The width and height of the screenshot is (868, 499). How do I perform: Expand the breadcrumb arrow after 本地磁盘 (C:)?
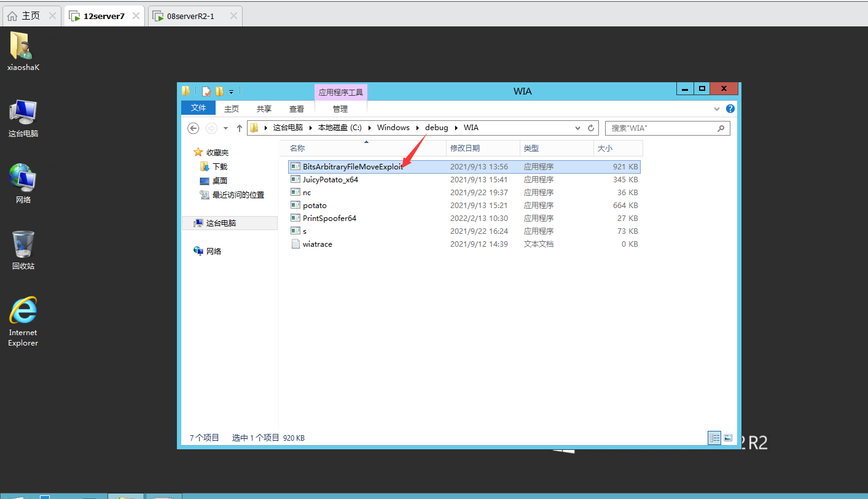pyautogui.click(x=370, y=128)
